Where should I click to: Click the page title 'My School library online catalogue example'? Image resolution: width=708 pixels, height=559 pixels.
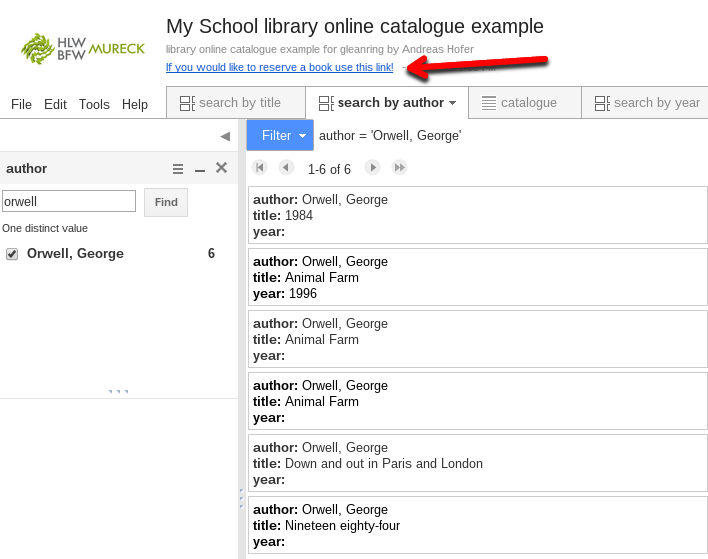click(355, 26)
